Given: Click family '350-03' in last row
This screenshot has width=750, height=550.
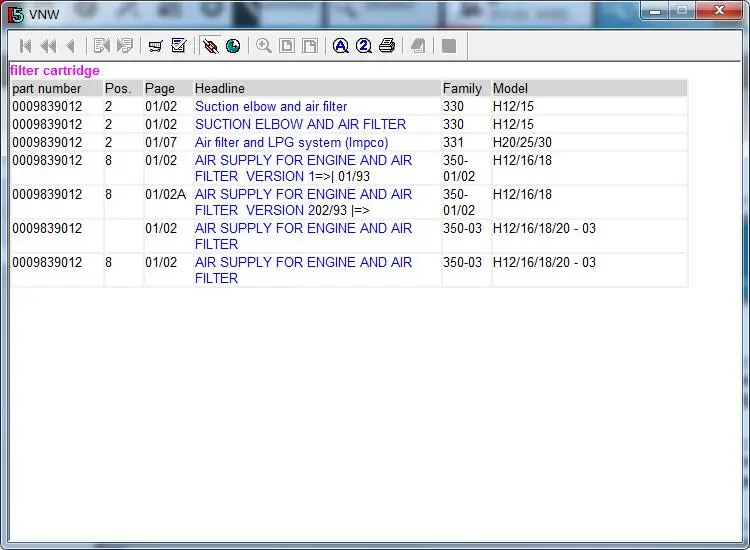Looking at the screenshot, I should (x=462, y=262).
